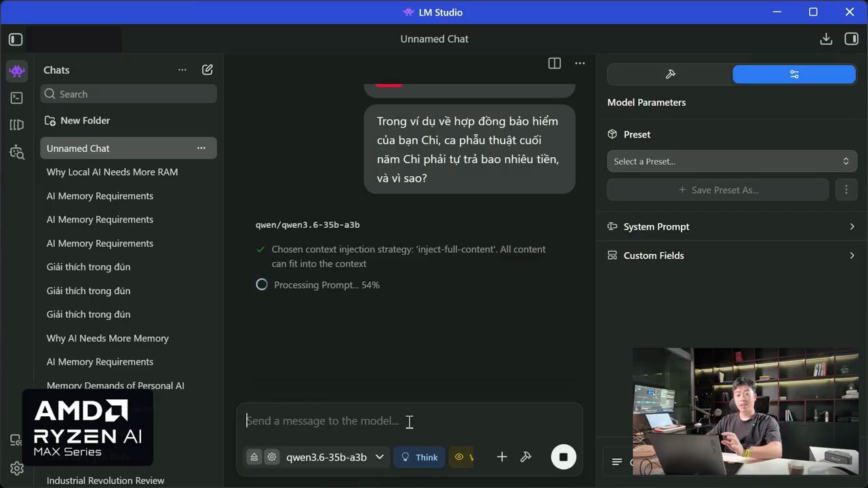Click plus icon to add attachment
The width and height of the screenshot is (868, 488).
[502, 457]
